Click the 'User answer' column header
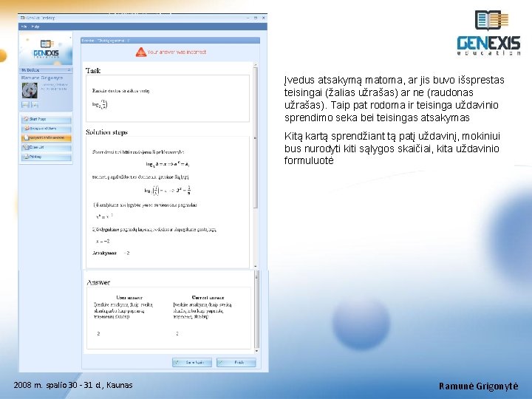Viewport: 532px width, 399px height. point(129,298)
